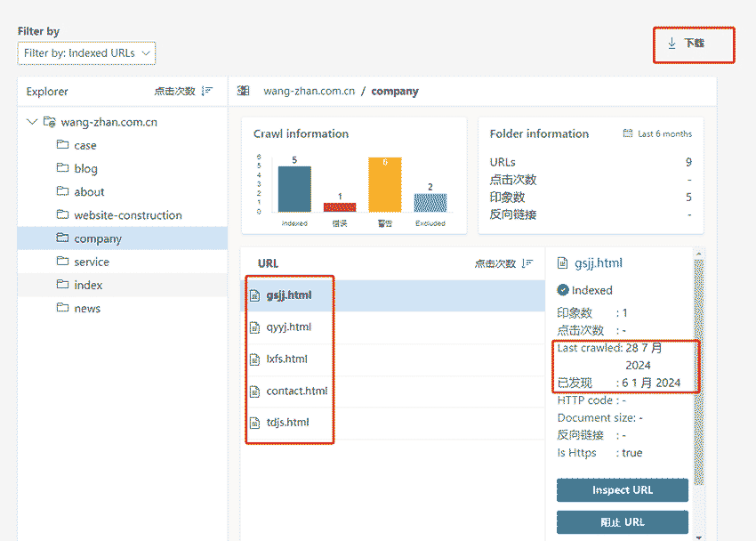
Task: Click the Inspect URL button
Action: pos(623,490)
